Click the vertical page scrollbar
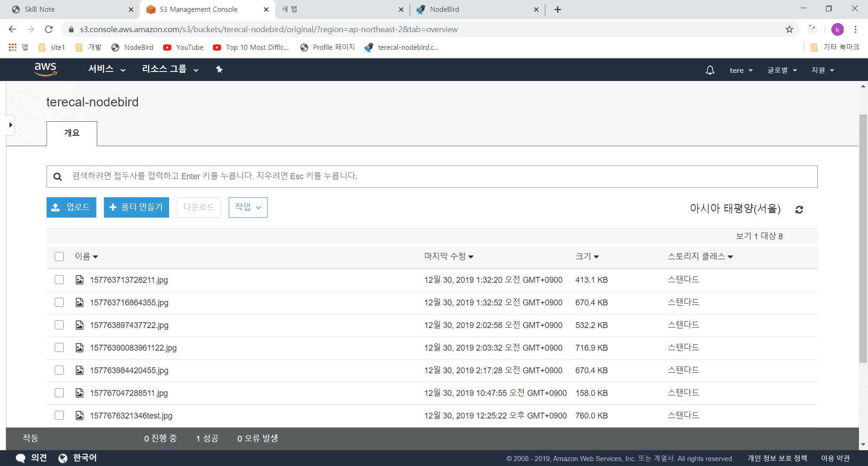868x466 pixels. (x=863, y=238)
